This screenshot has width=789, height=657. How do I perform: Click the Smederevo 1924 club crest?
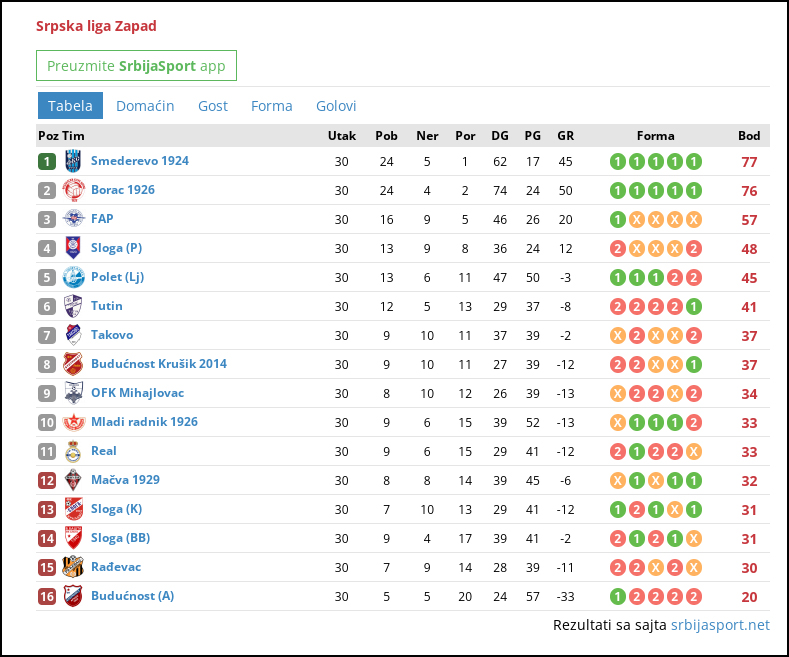(x=73, y=161)
